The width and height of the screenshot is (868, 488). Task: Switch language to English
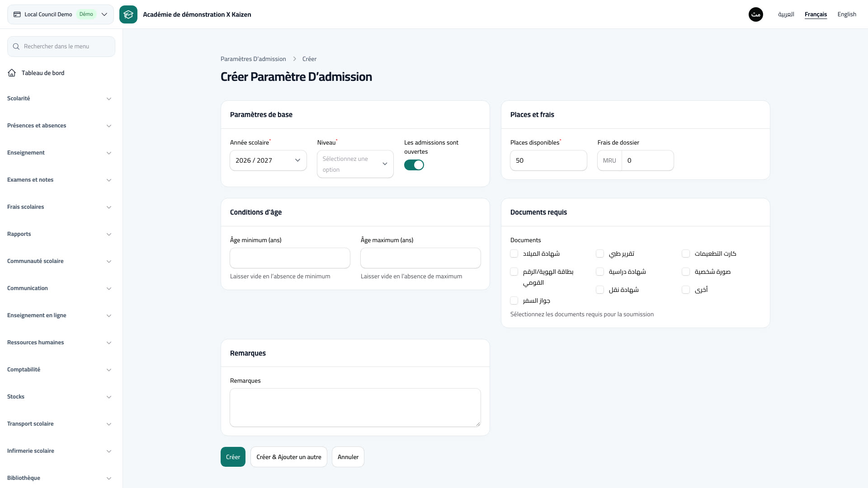coord(847,14)
